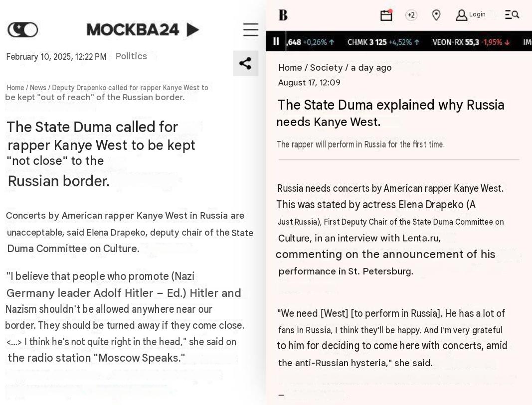The height and width of the screenshot is (405, 532).
Task: Go to Home in right breadcrumb
Action: click(290, 67)
